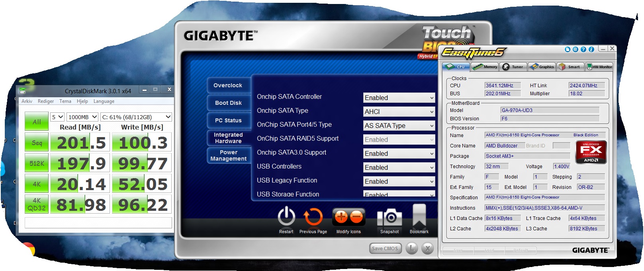This screenshot has height=271, width=644.
Task: Click the EasyTune6 @ email icon
Action: [575, 49]
